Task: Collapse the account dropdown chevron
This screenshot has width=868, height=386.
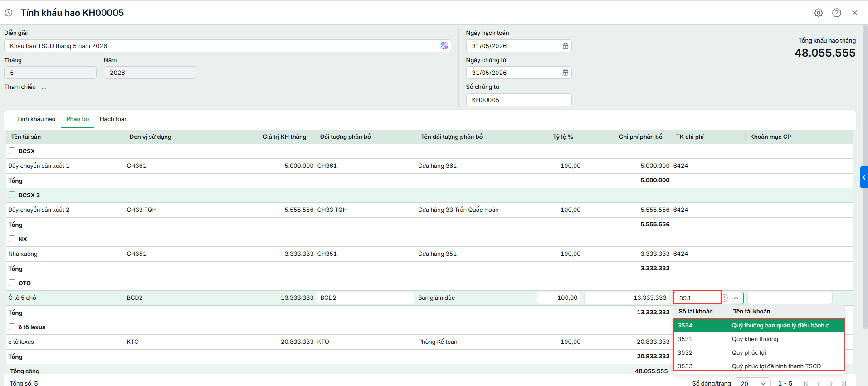Action: click(736, 298)
